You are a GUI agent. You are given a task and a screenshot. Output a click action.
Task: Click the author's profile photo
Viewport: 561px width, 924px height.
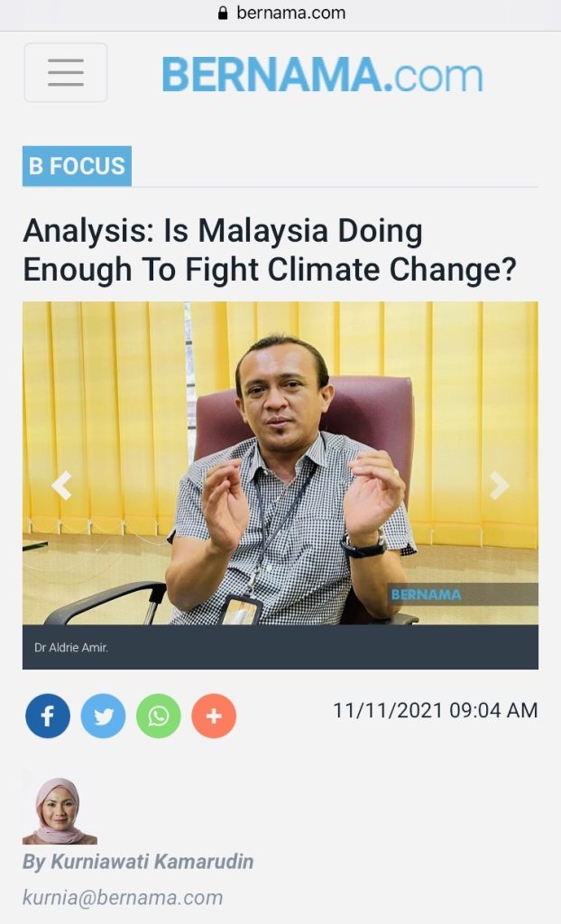point(60,809)
